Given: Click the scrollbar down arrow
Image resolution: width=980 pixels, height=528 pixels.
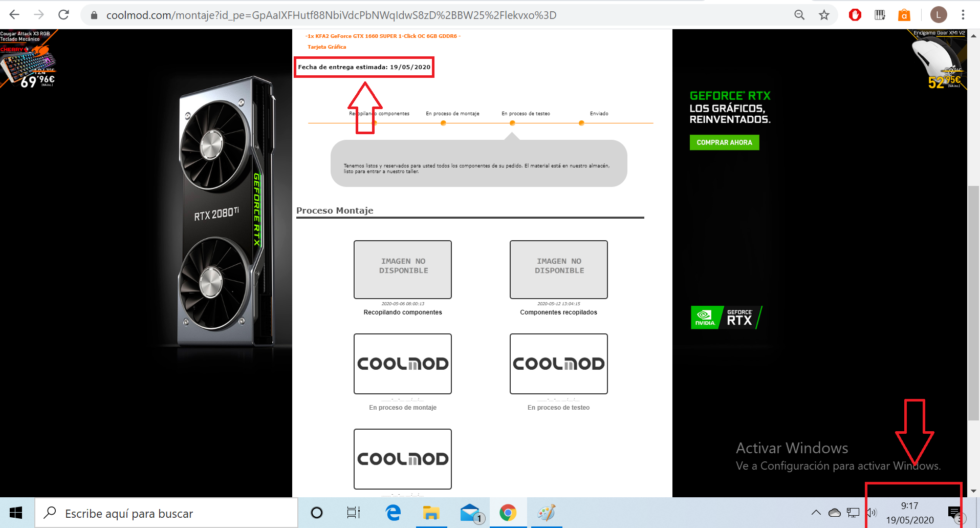Looking at the screenshot, I should point(973,491).
